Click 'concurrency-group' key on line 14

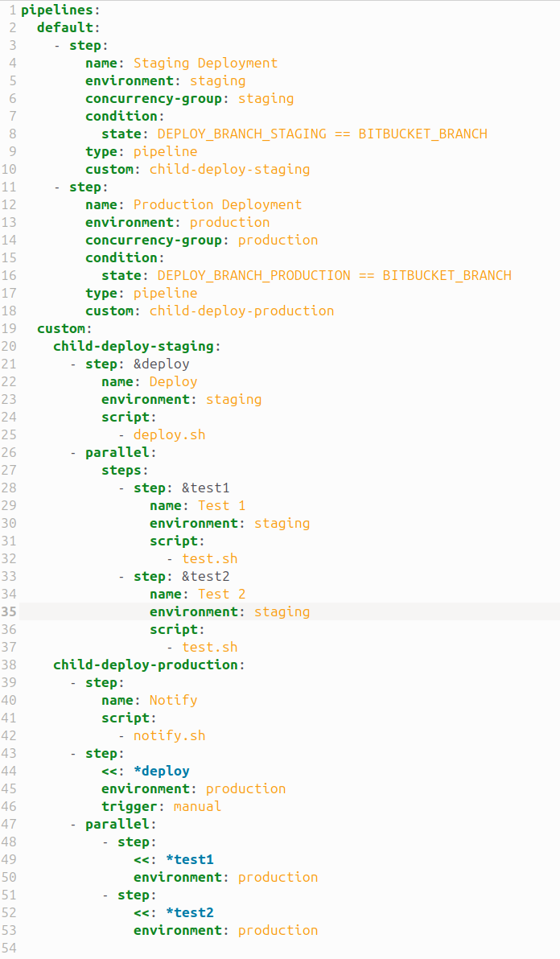tap(154, 241)
